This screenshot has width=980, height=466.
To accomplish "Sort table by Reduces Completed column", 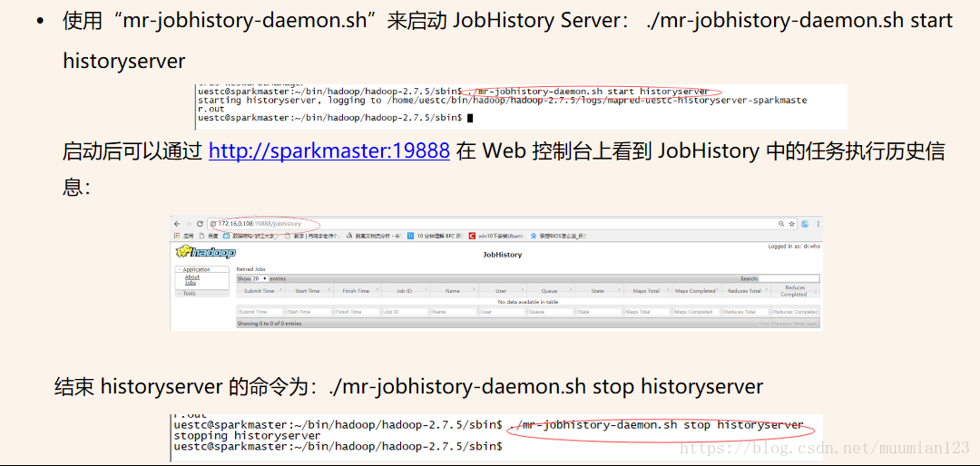I will 795,290.
